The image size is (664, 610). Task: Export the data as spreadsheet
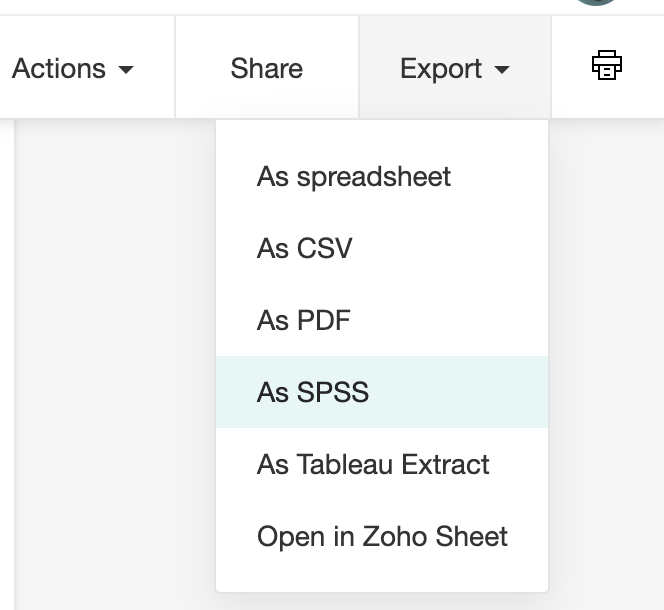354,177
